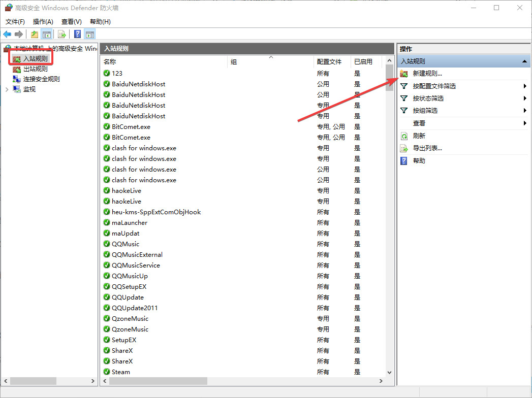Select 入站规则 in the left tree

pos(35,59)
